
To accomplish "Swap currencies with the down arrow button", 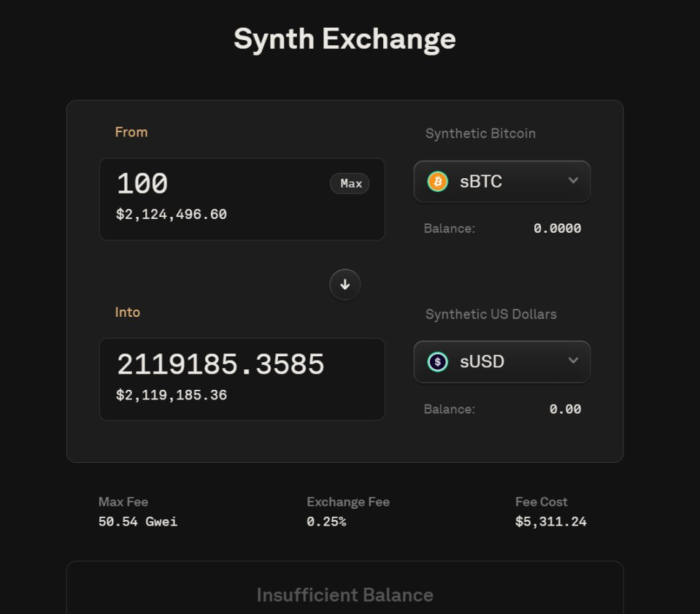I will (x=345, y=285).
